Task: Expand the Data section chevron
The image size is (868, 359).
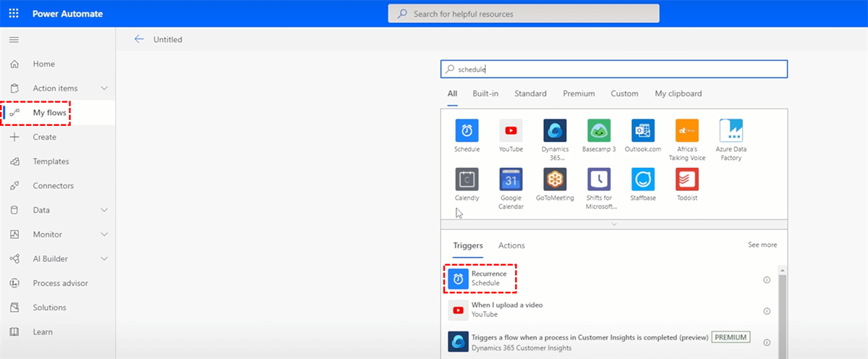Action: point(104,210)
